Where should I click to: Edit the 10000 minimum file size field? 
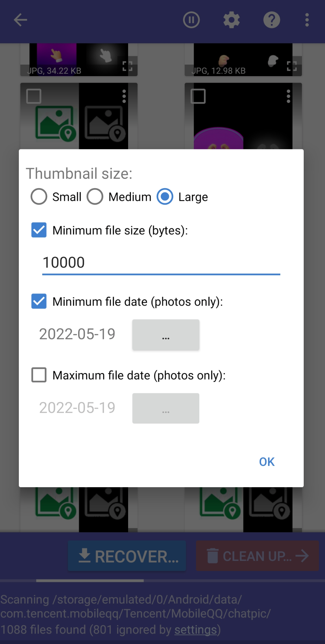pyautogui.click(x=161, y=262)
